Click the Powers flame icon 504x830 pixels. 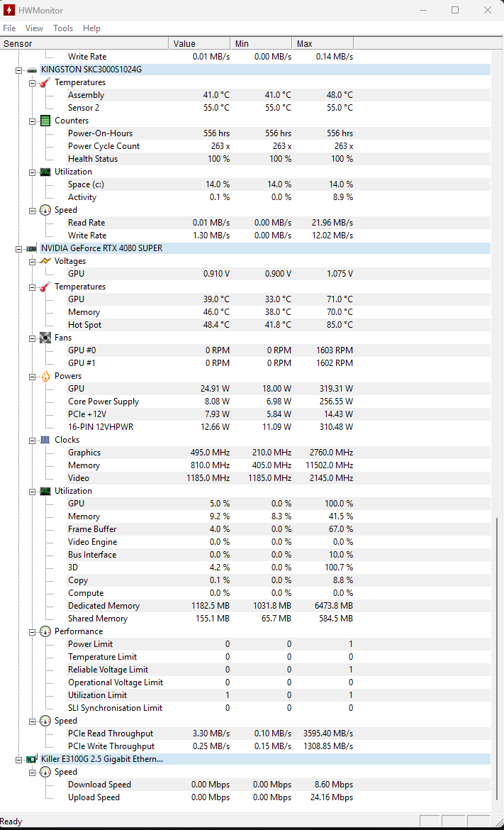click(x=45, y=376)
